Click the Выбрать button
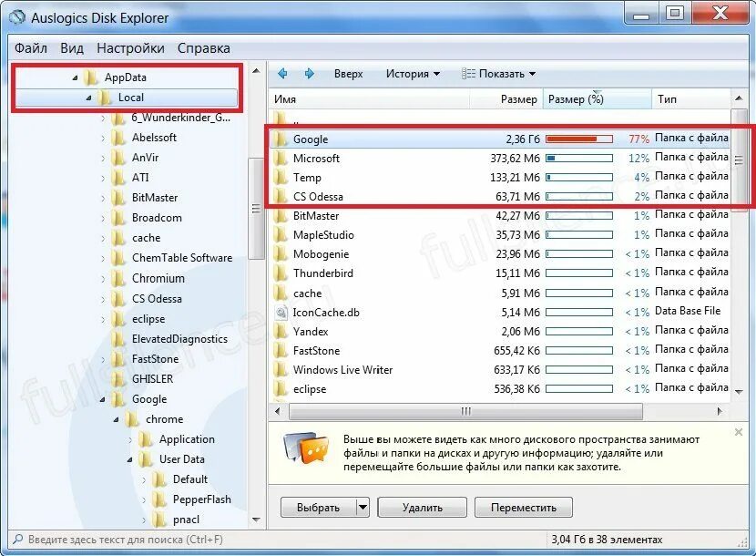 (x=319, y=508)
